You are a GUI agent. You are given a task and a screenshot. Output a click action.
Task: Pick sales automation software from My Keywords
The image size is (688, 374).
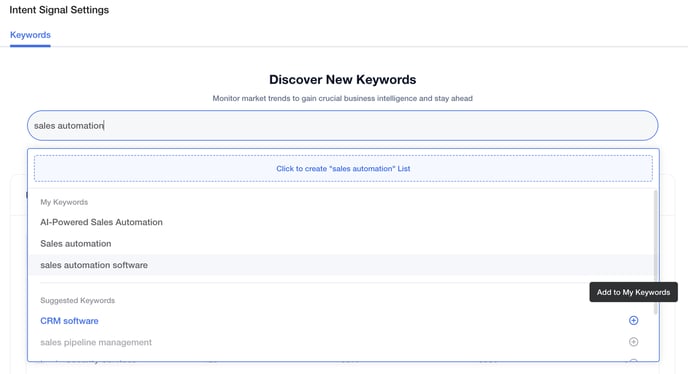[94, 265]
